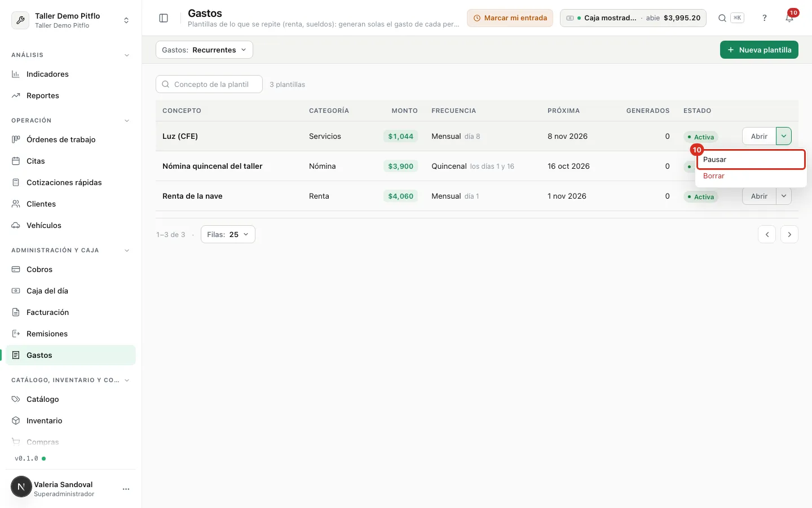The height and width of the screenshot is (508, 812).
Task: Choose Borrar from the menu
Action: (x=751, y=176)
